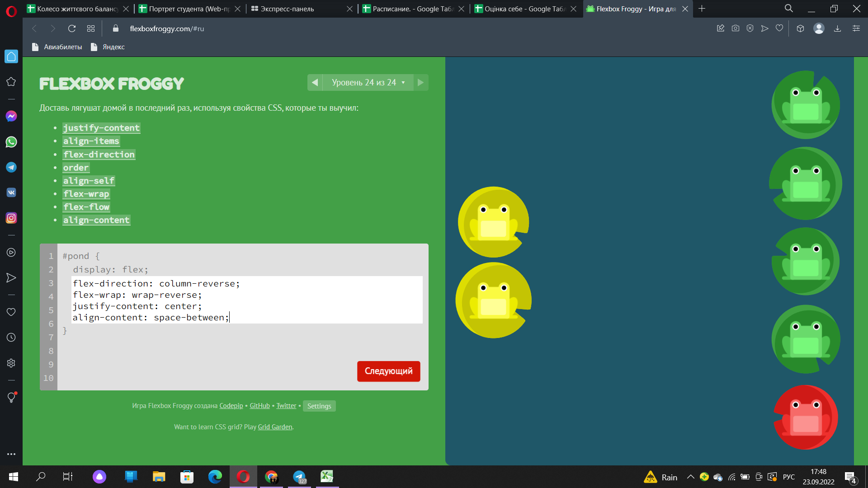Open Opera home start page sidebar icon
The width and height of the screenshot is (868, 488).
(x=11, y=56)
